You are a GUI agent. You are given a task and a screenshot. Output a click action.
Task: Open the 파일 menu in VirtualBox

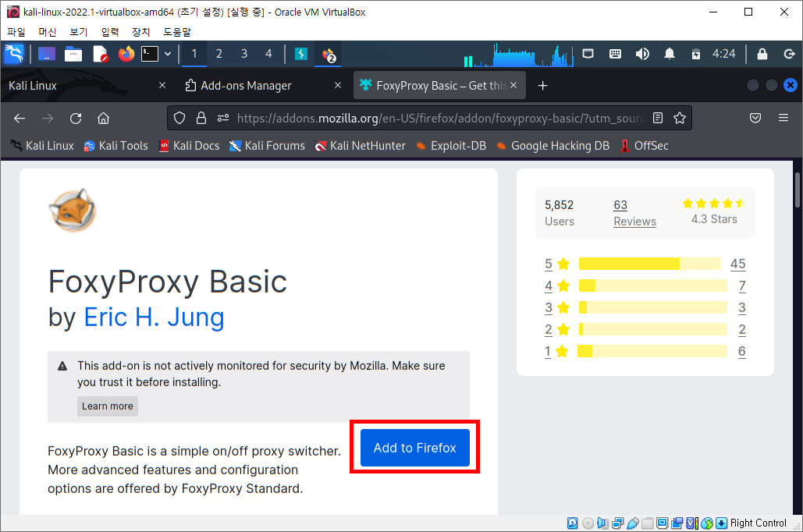[16, 32]
